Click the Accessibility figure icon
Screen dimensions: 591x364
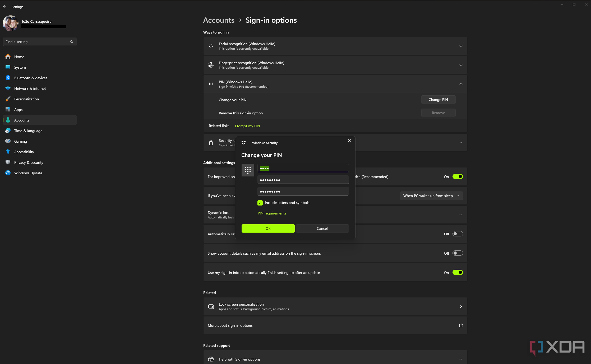tap(8, 152)
